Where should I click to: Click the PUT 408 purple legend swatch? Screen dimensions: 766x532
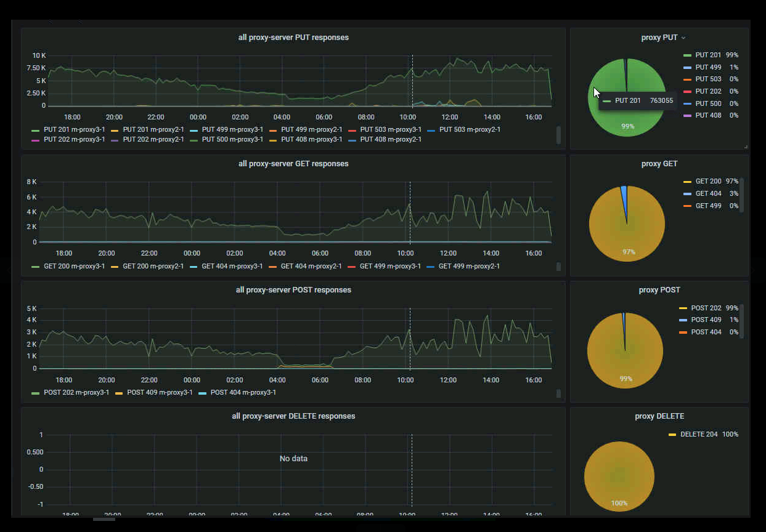(x=687, y=116)
